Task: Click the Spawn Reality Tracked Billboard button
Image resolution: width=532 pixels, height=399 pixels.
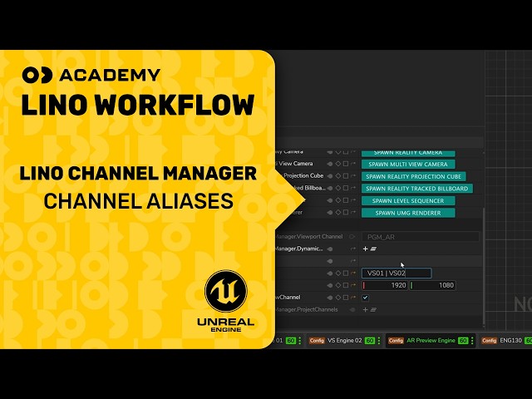Action: pos(417,189)
